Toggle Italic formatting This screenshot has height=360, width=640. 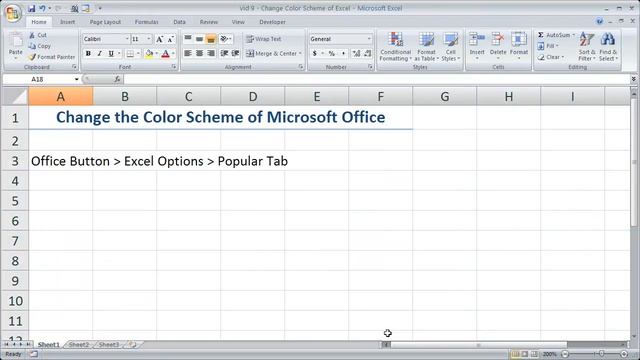pos(99,53)
